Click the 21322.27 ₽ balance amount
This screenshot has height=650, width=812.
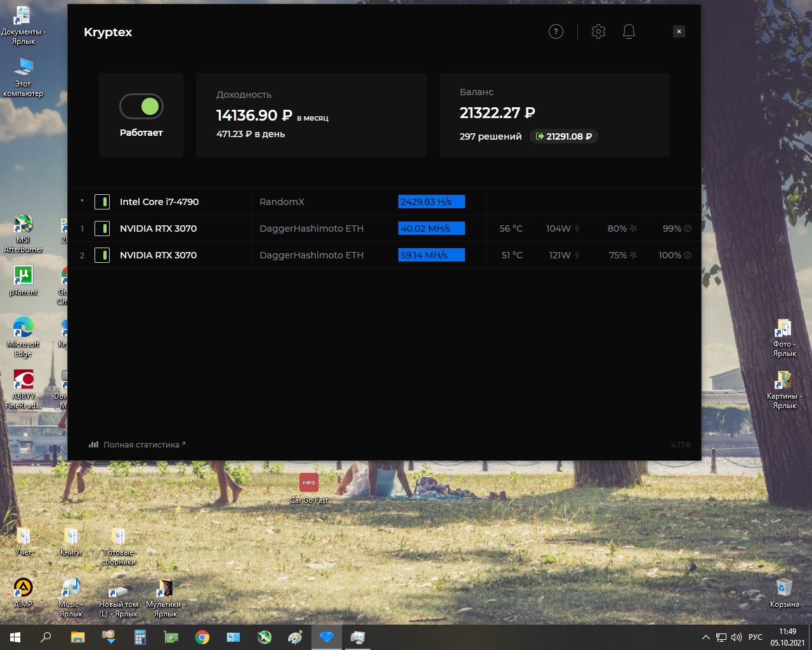point(497,113)
